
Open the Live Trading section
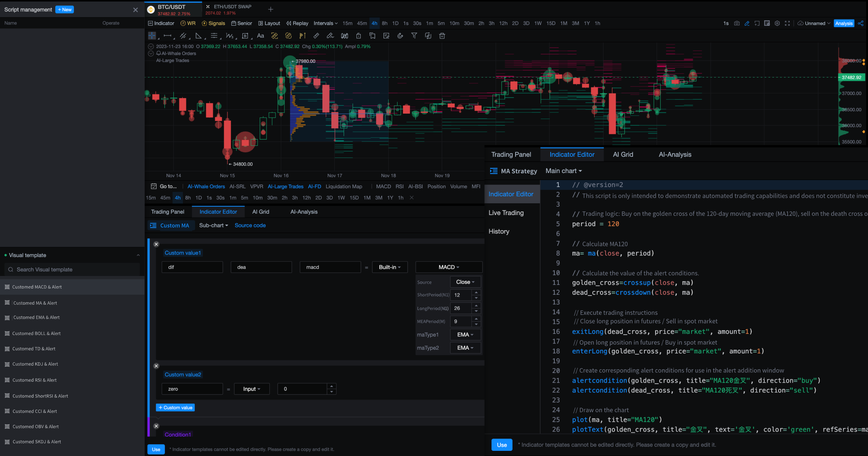[x=506, y=213]
